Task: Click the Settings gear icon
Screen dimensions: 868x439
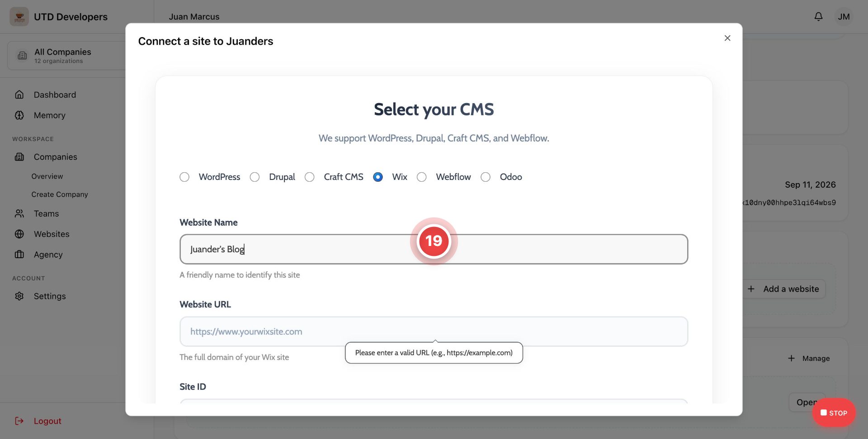Action: click(x=19, y=296)
